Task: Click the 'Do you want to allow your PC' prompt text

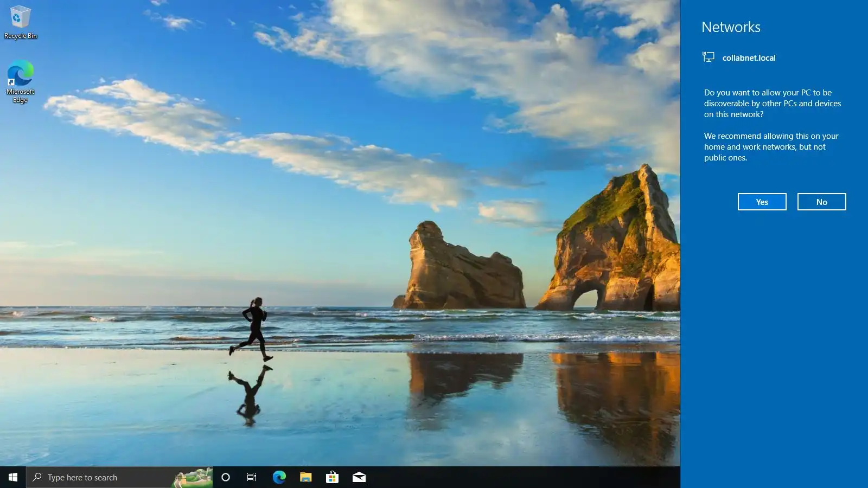Action: click(x=773, y=103)
